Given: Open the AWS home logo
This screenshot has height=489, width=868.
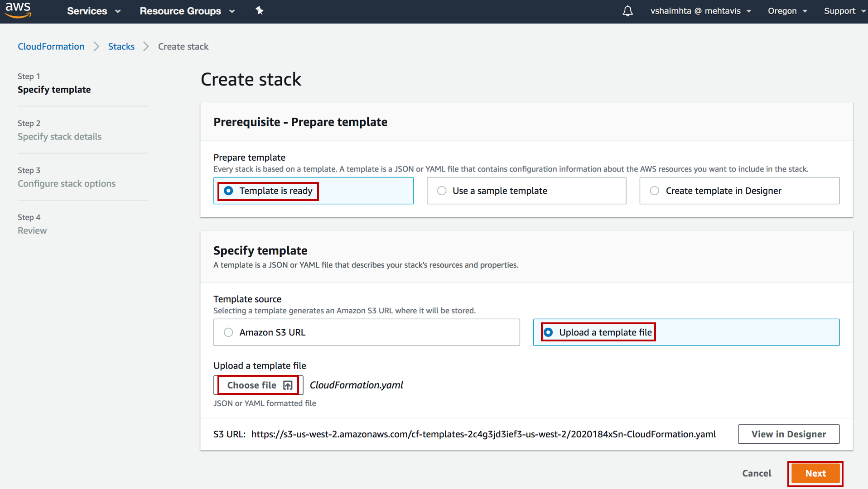Looking at the screenshot, I should [18, 10].
